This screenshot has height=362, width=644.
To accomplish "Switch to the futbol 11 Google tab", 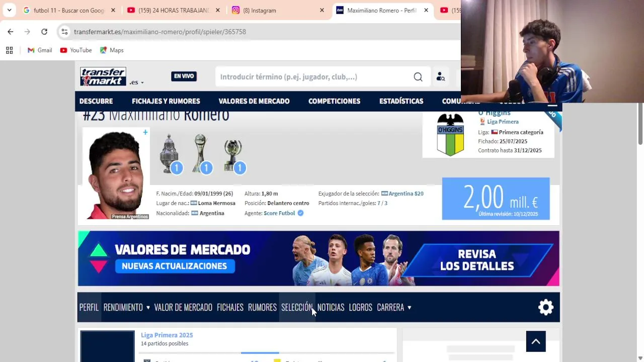I will pyautogui.click(x=69, y=10).
